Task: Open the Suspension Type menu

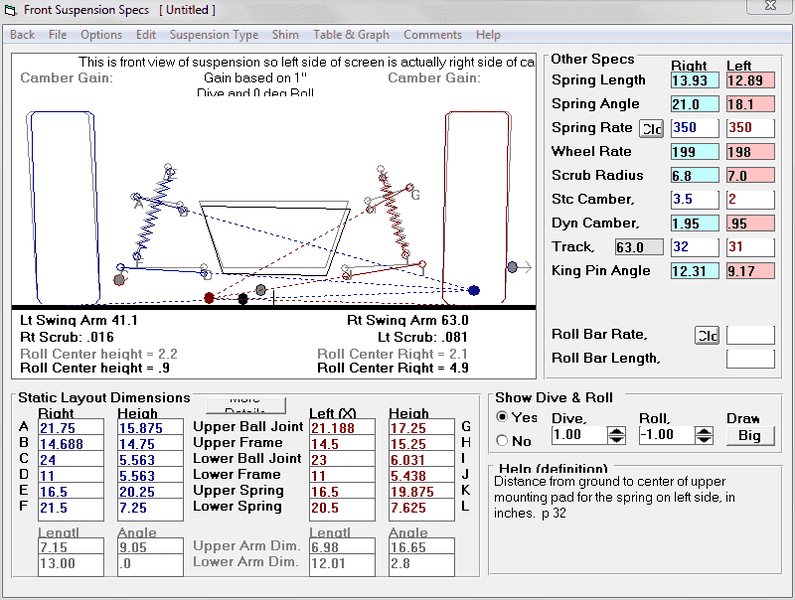Action: point(214,35)
